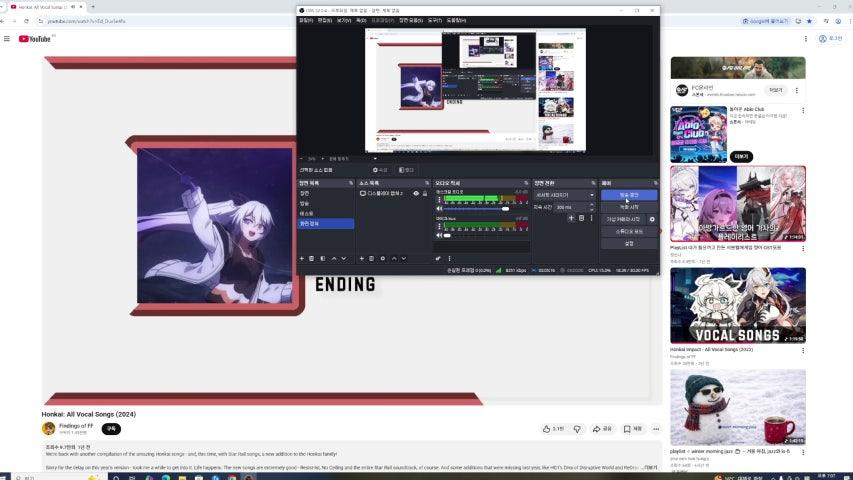Click the YouTube like thumbs-up icon
Image resolution: width=853 pixels, height=480 pixels.
point(547,429)
